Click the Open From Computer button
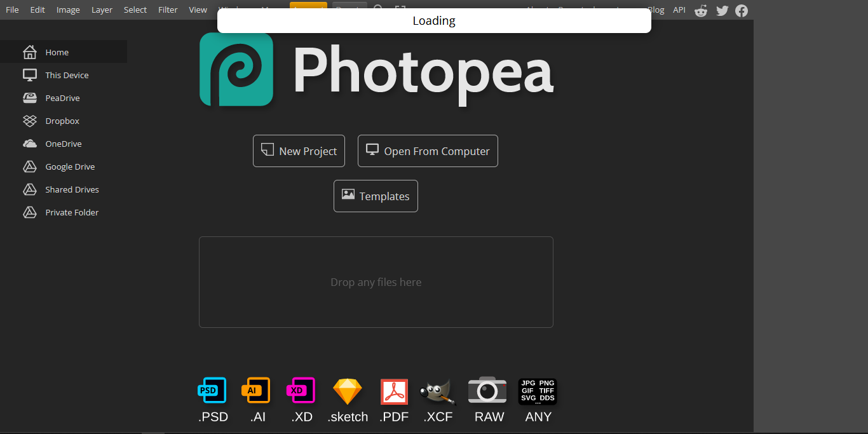Viewport: 868px width, 434px height. [x=428, y=151]
